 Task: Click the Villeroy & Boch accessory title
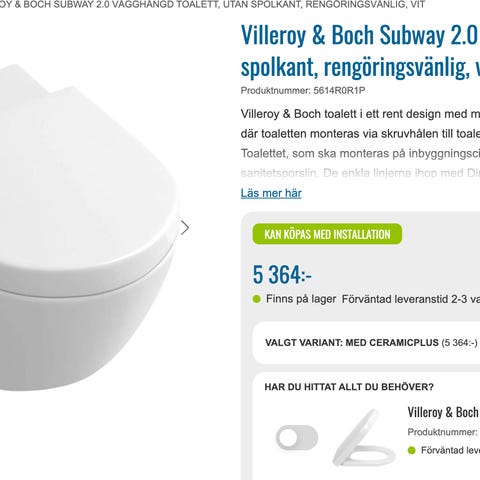click(443, 412)
